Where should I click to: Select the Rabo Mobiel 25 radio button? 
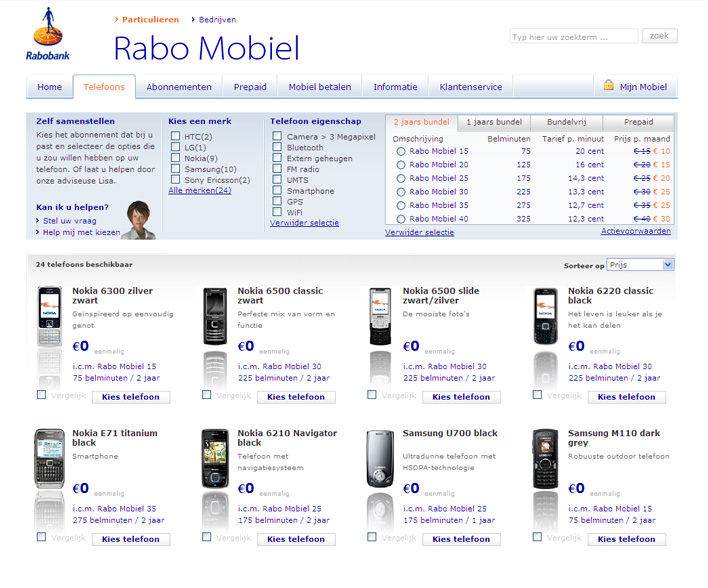[401, 178]
